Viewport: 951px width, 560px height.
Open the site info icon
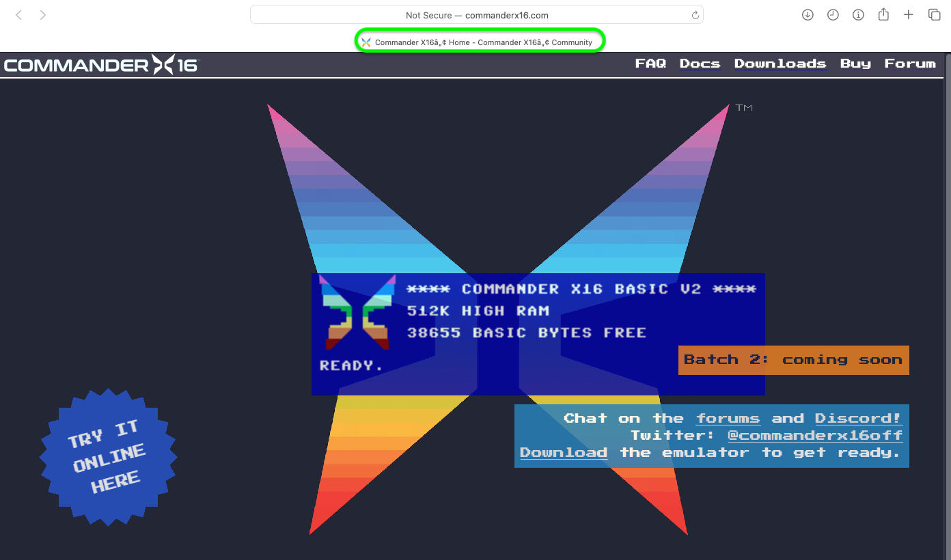click(858, 15)
